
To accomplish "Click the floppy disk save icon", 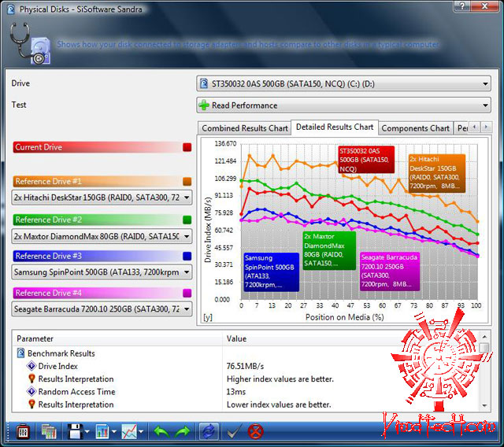I will click(x=76, y=432).
